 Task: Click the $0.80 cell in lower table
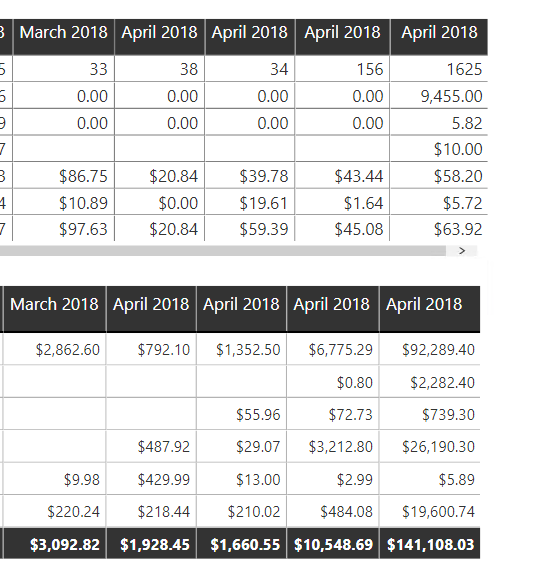coord(333,382)
